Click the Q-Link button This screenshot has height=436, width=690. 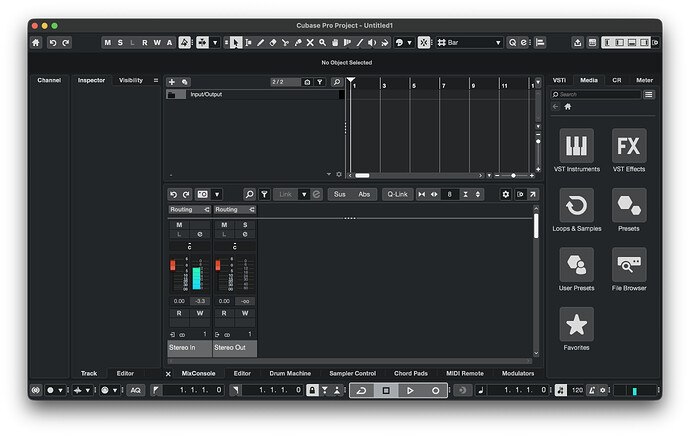397,194
